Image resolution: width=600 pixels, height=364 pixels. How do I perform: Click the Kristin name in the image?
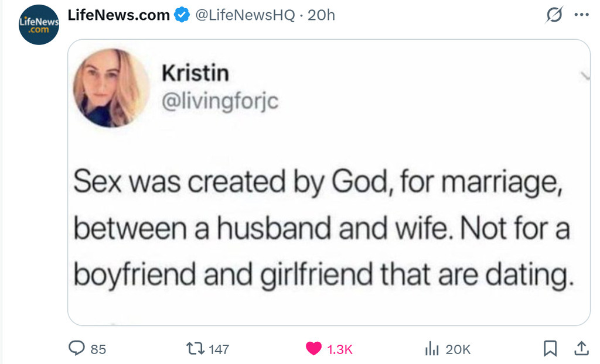pos(195,74)
